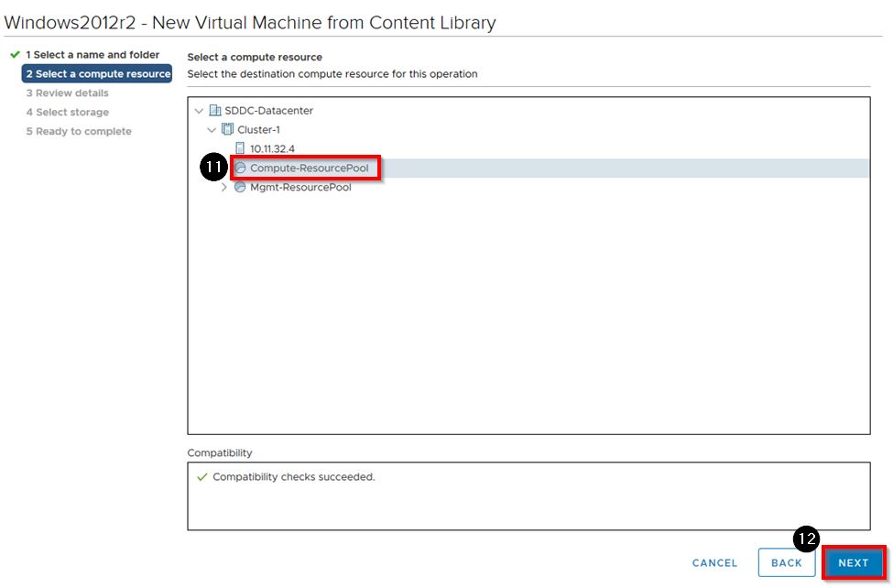The image size is (893, 588).
Task: Open step 4 Select storage
Action: point(67,113)
